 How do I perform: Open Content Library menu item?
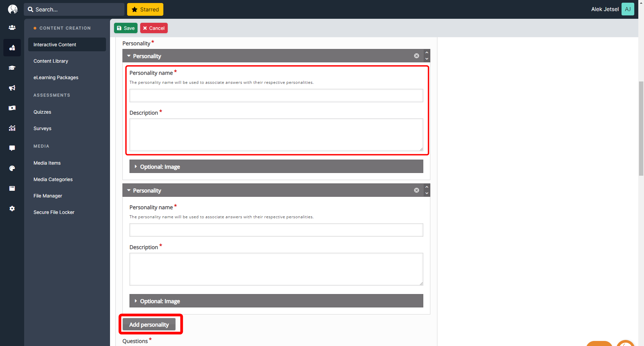coord(67,61)
